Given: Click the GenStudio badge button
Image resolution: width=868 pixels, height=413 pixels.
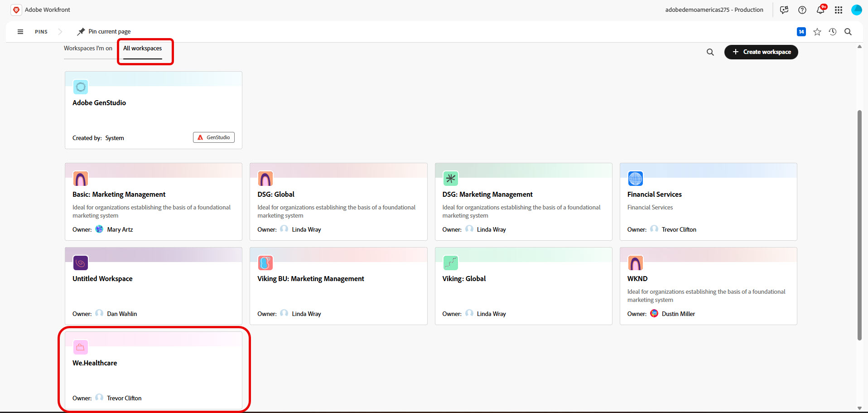Looking at the screenshot, I should (214, 137).
